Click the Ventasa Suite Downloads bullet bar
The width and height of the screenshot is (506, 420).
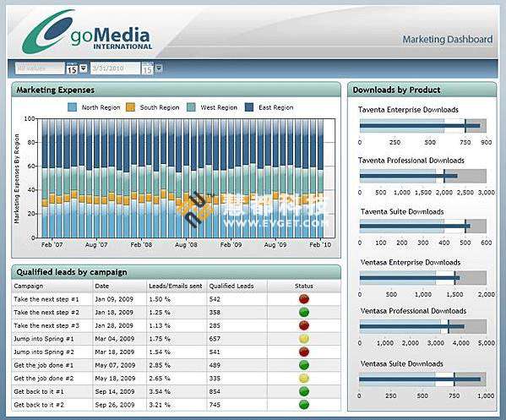click(422, 379)
